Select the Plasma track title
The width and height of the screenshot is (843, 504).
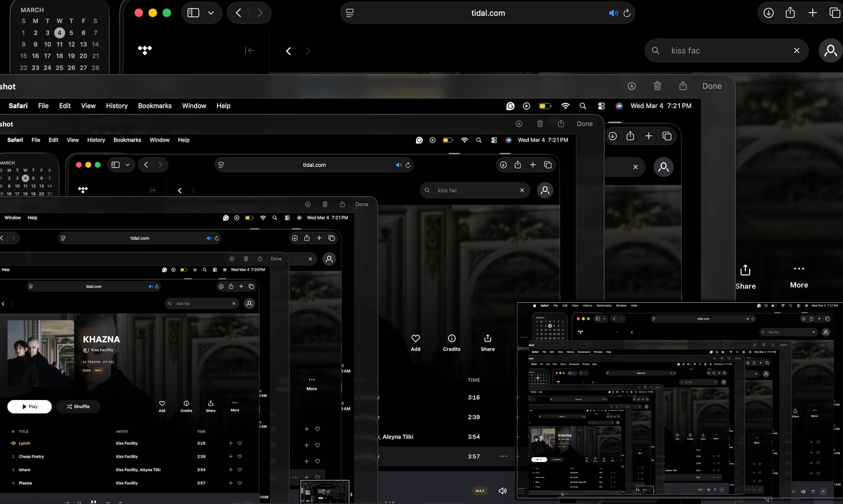point(26,483)
